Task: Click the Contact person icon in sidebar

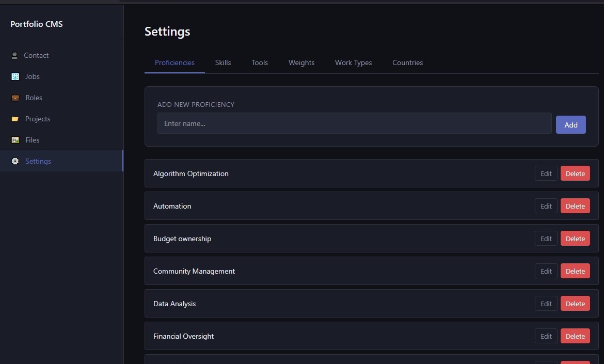Action: tap(14, 55)
